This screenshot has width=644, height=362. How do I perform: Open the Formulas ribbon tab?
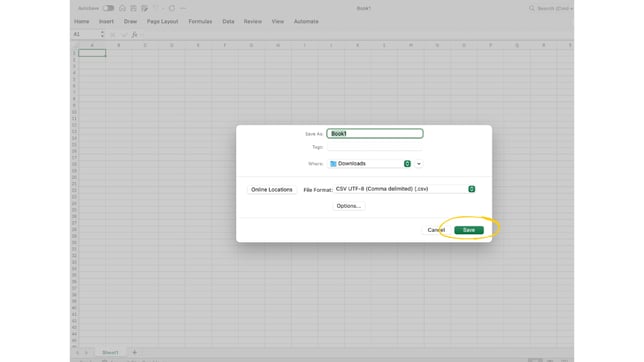click(200, 21)
